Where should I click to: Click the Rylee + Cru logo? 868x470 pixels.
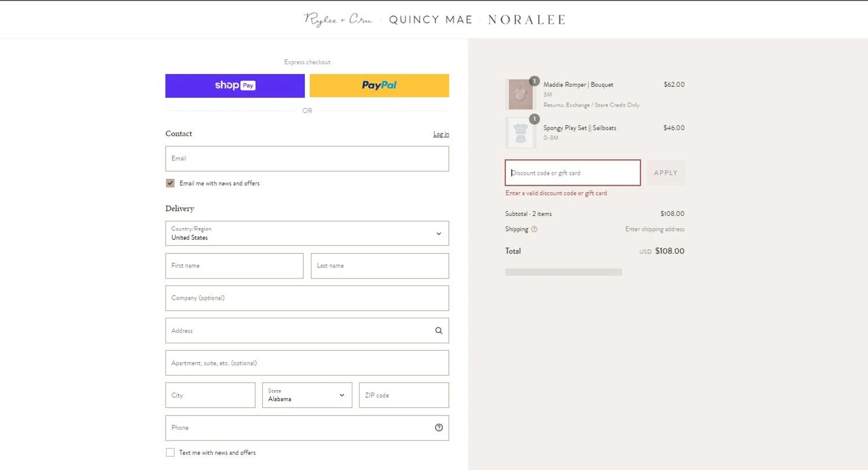[x=338, y=20]
